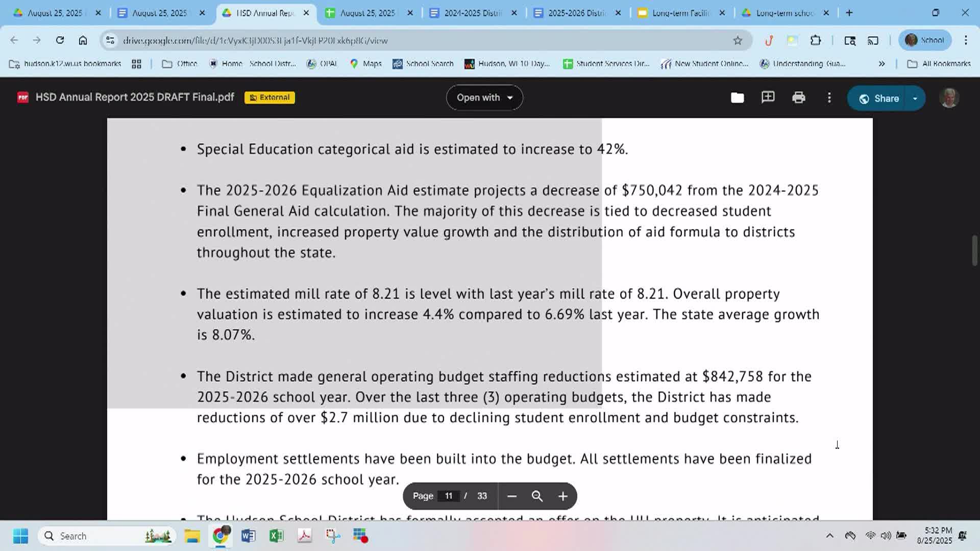Open the Chrome Extensions puzzle icon

(x=815, y=40)
